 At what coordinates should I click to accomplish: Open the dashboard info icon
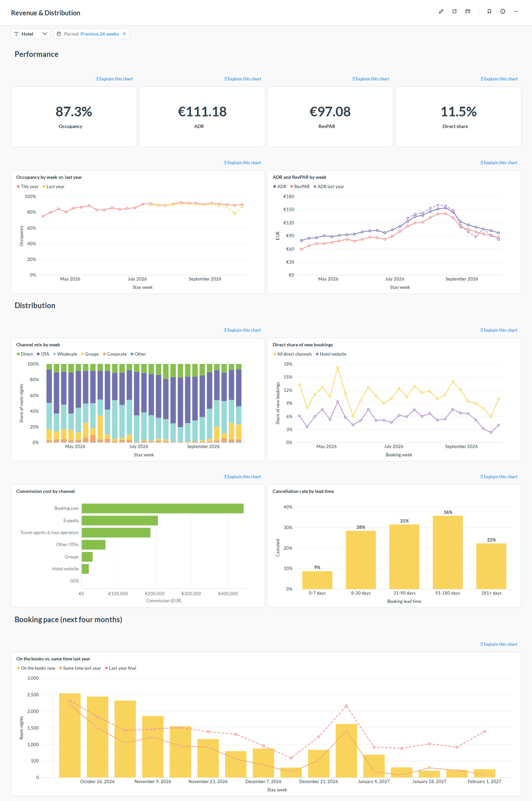pyautogui.click(x=503, y=12)
